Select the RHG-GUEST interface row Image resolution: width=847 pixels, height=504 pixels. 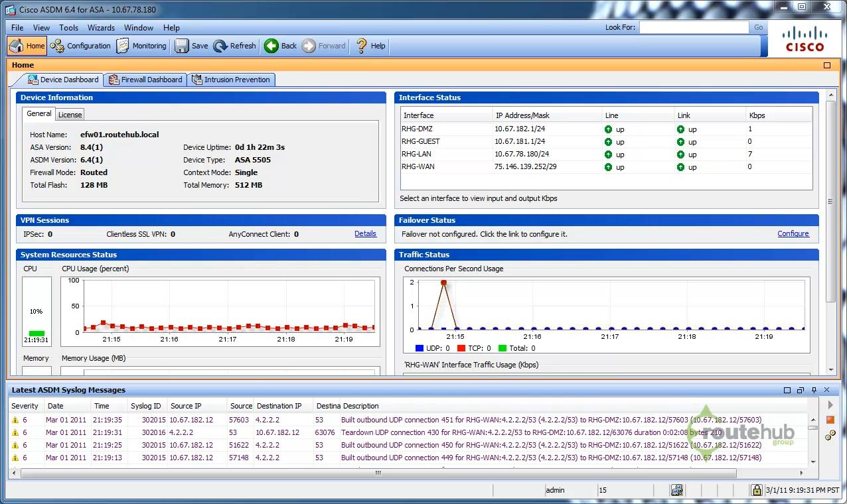pos(606,141)
